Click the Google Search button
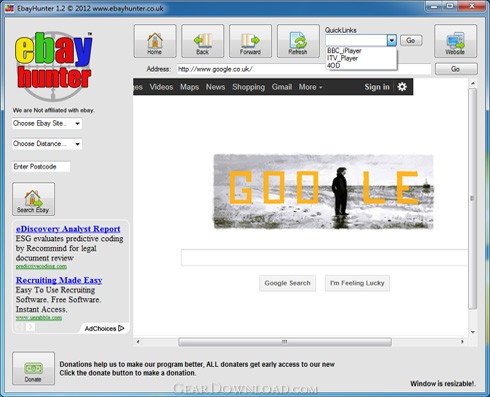The height and width of the screenshot is (397, 490). (x=287, y=283)
